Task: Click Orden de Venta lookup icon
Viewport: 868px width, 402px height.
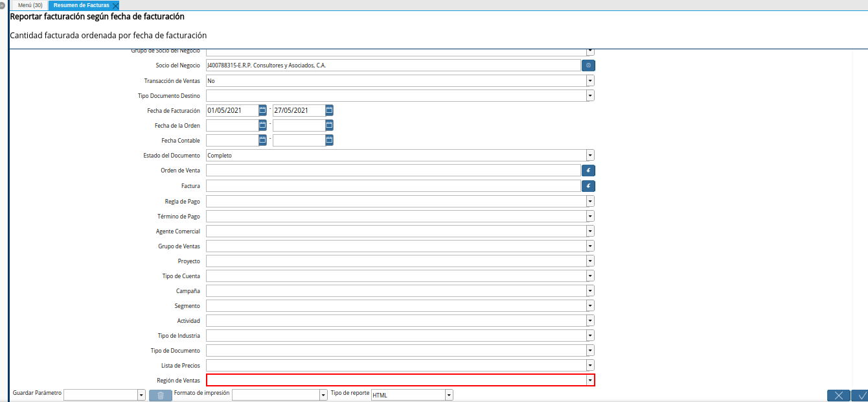Action: click(x=588, y=171)
